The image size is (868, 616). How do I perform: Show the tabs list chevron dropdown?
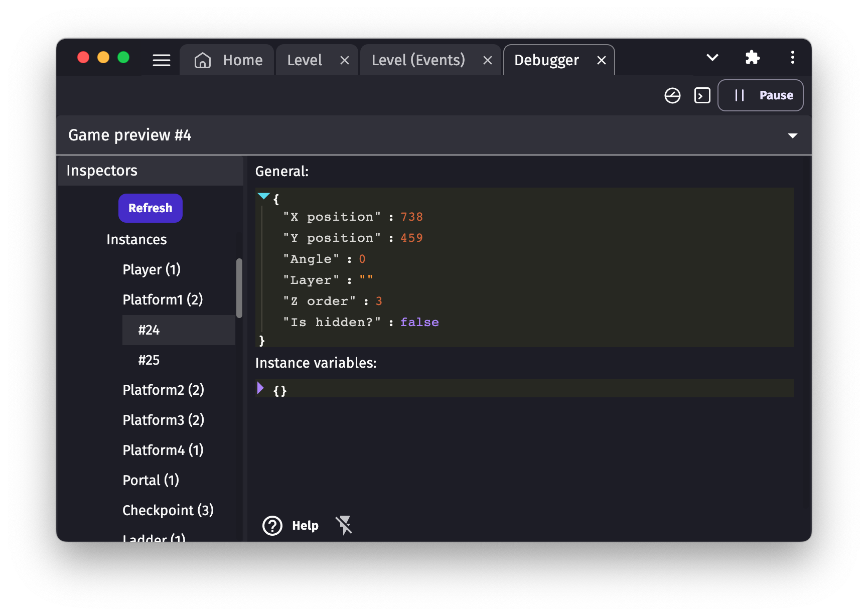pos(712,58)
